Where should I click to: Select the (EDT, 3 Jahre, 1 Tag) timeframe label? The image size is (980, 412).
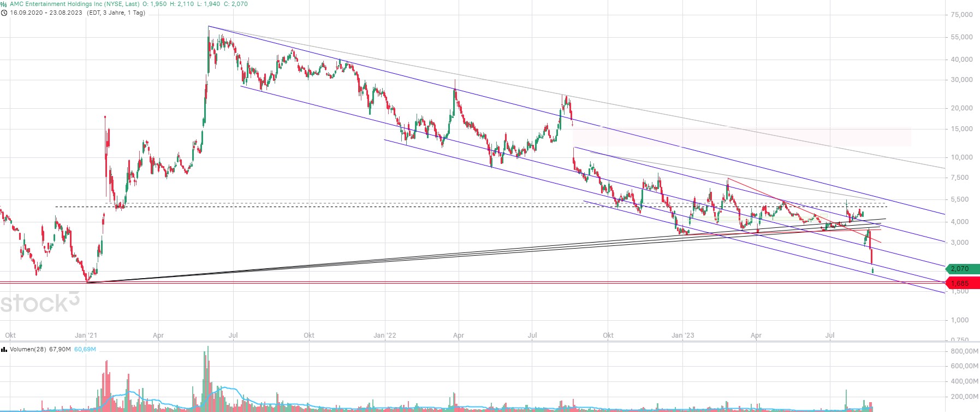point(116,13)
